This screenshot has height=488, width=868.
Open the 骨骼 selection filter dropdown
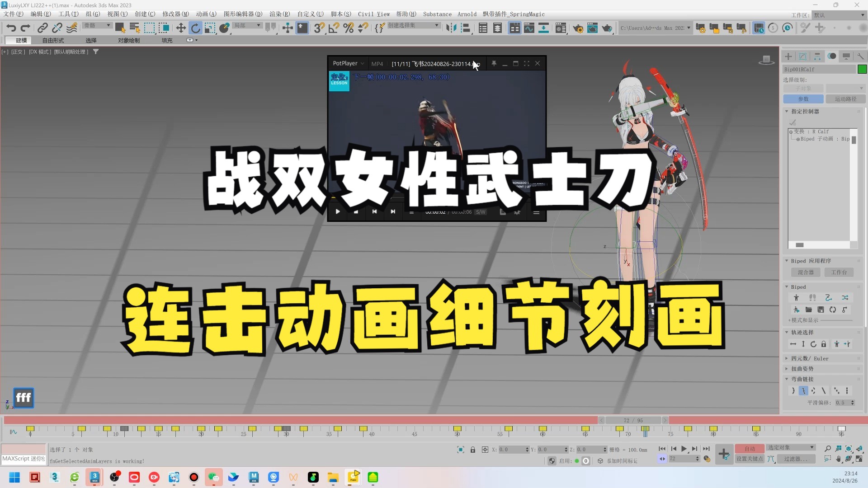click(x=97, y=26)
